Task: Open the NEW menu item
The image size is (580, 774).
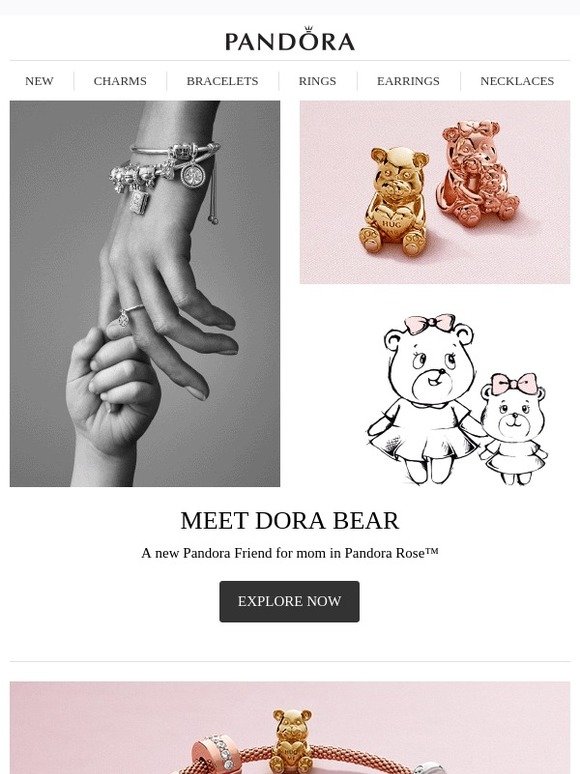Action: pyautogui.click(x=39, y=81)
